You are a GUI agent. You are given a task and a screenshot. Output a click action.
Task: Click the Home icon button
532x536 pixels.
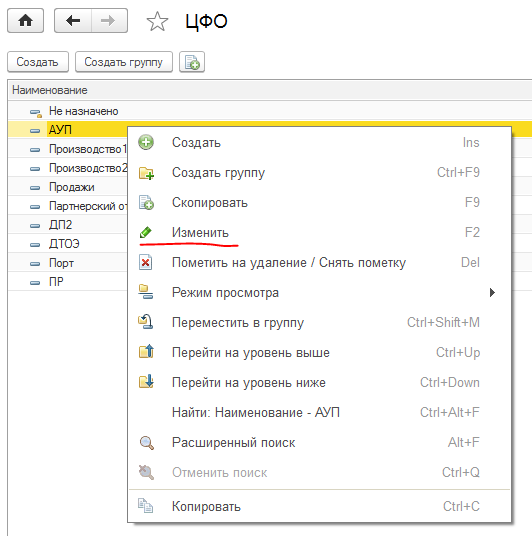pyautogui.click(x=26, y=21)
